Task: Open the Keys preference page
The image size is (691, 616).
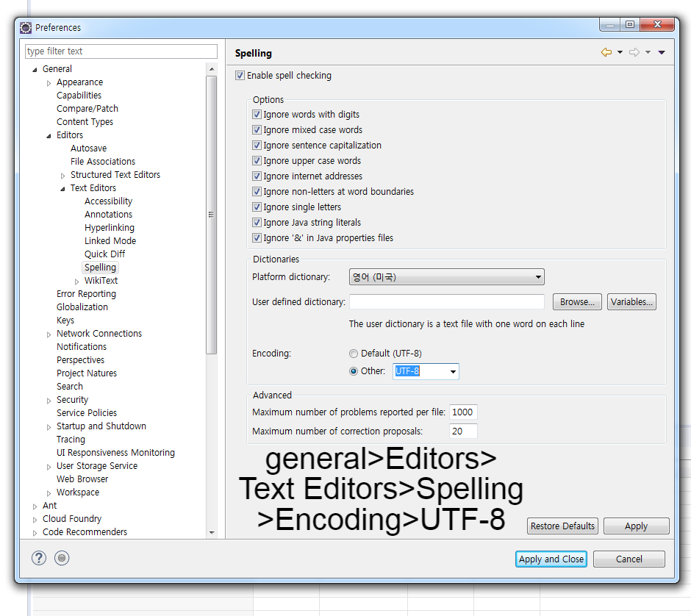Action: click(65, 320)
